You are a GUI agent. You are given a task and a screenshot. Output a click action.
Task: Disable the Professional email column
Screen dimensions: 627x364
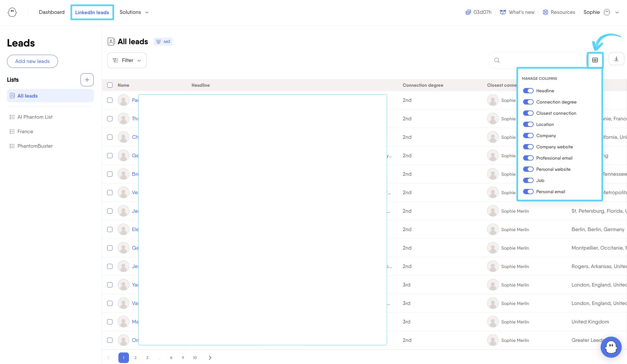tap(528, 158)
